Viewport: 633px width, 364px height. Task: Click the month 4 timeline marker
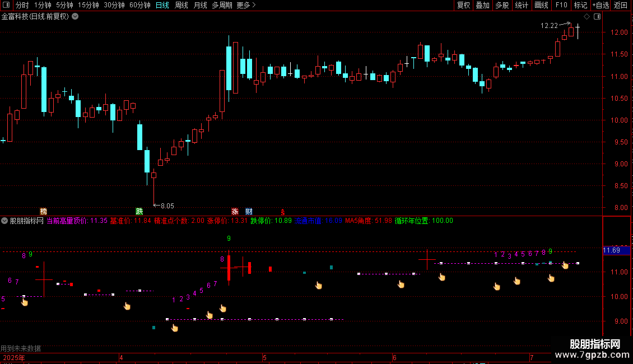(x=121, y=357)
